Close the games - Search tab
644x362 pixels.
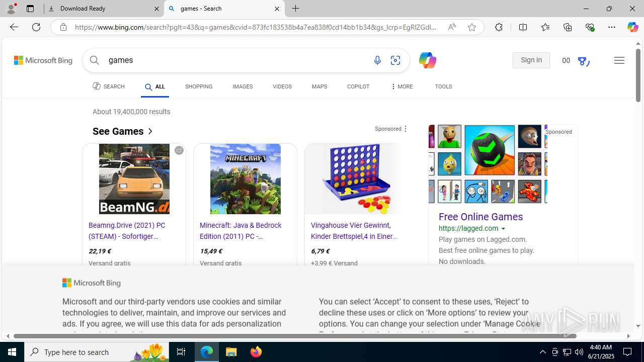277,9
